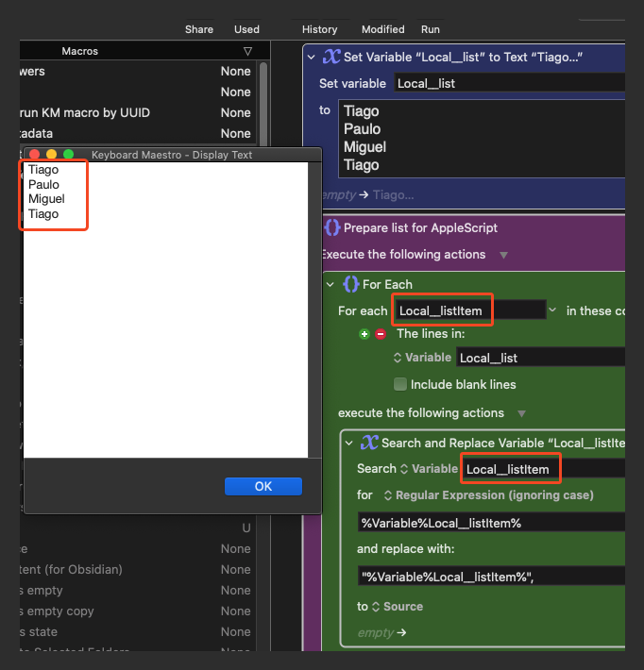Click the Search Variable field Local__listItem
This screenshot has height=670, width=644.
(x=544, y=469)
